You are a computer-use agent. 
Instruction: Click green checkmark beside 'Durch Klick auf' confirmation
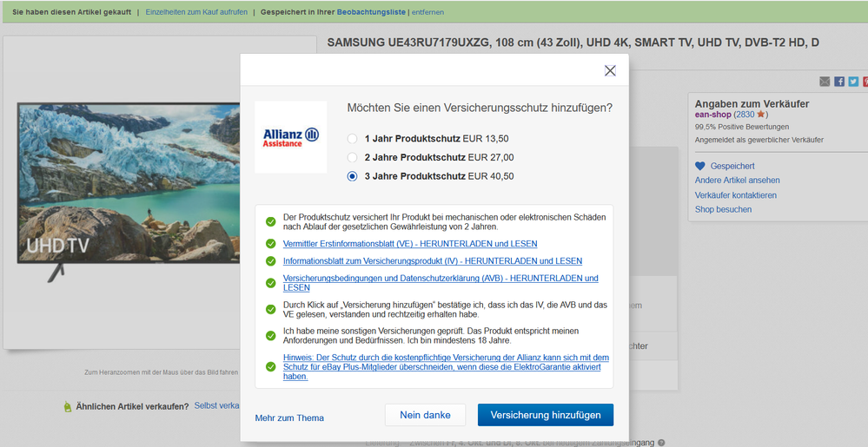271,309
